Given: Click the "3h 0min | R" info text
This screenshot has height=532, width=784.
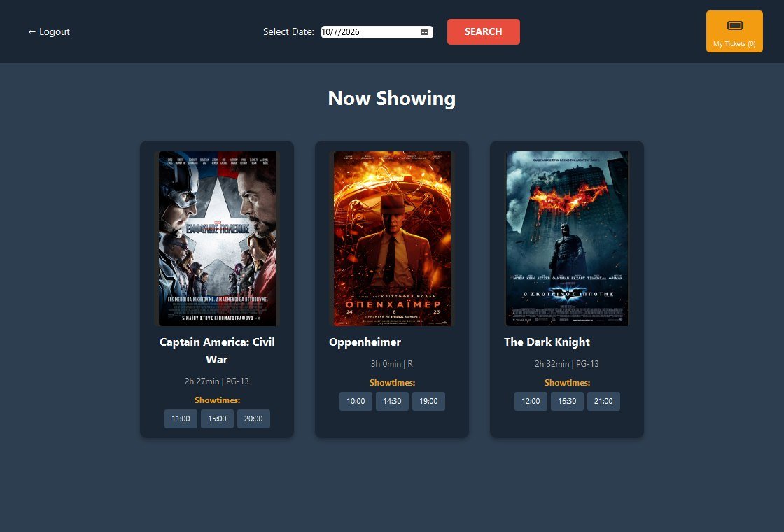Looking at the screenshot, I should [392, 363].
